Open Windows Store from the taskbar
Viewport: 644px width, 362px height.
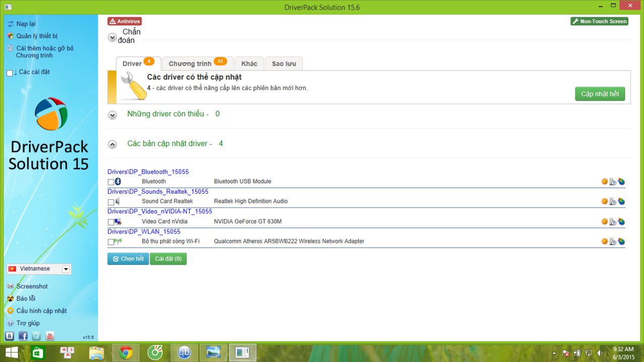(x=38, y=352)
